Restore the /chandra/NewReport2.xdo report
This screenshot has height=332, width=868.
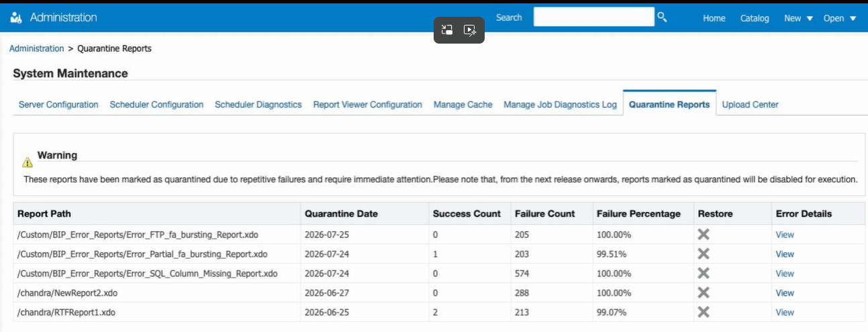704,292
